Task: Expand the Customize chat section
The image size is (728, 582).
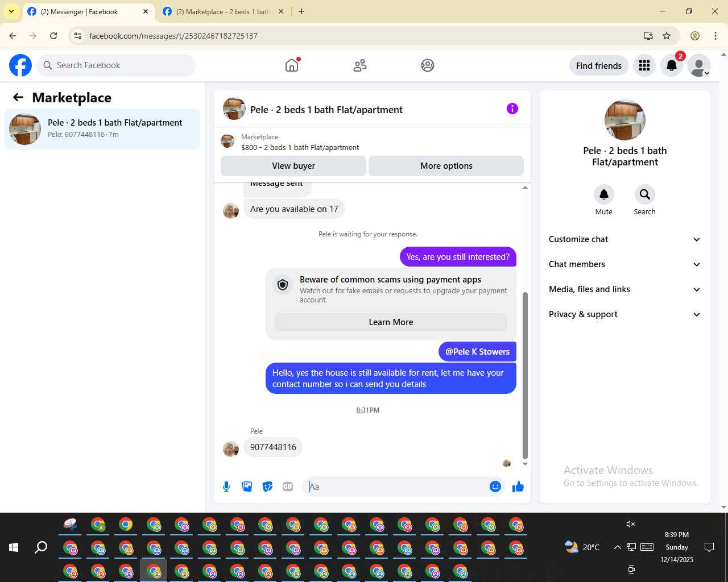Action: [x=625, y=239]
